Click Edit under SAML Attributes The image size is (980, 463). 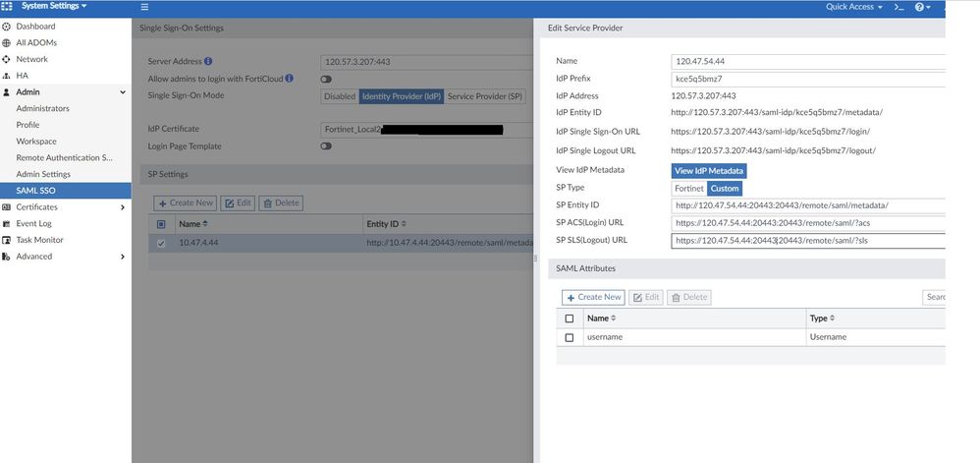[x=645, y=297]
